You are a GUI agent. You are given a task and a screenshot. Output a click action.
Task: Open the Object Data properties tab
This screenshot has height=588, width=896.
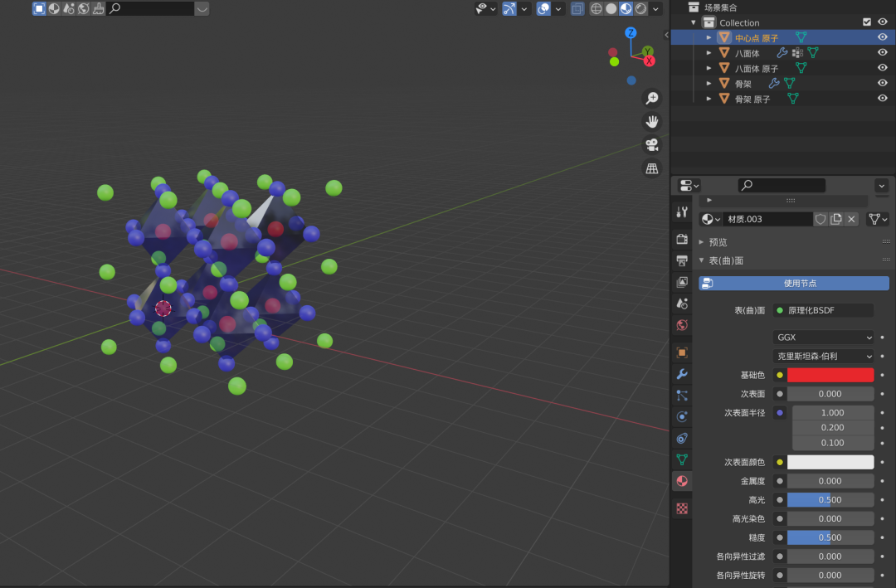[682, 459]
